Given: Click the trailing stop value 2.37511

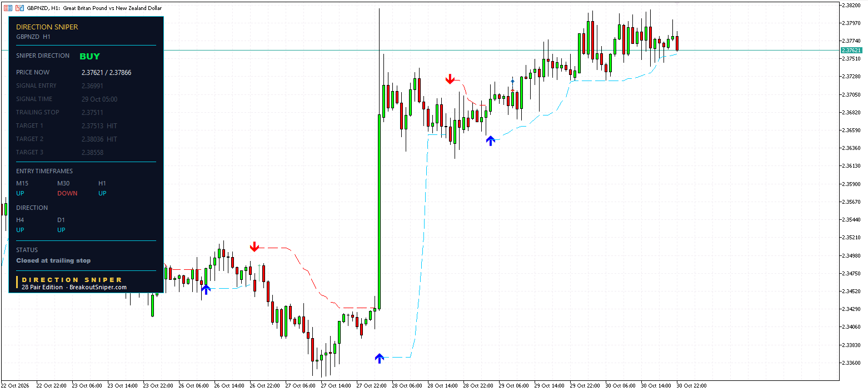Looking at the screenshot, I should point(92,112).
